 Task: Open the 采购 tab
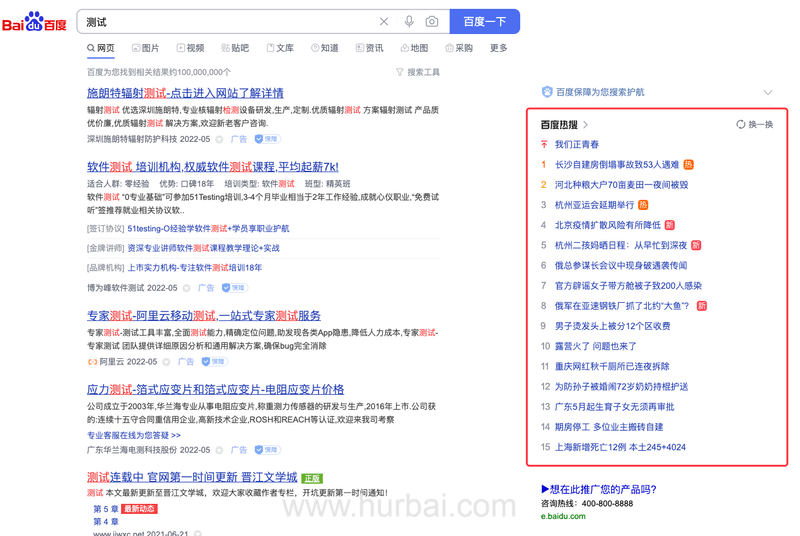[x=459, y=48]
